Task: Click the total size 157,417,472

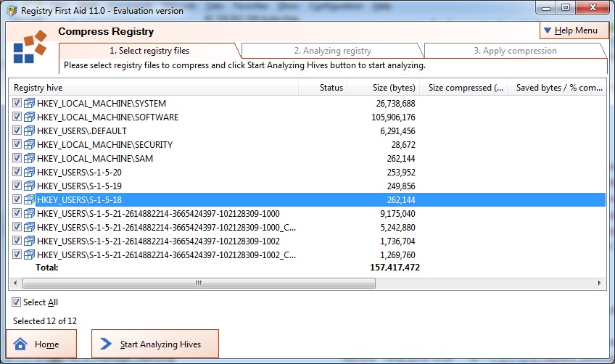Action: [395, 267]
